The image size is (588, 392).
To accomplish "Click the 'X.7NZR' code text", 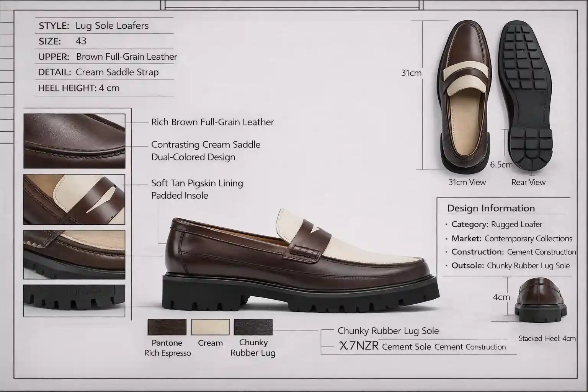I will coord(359,346).
